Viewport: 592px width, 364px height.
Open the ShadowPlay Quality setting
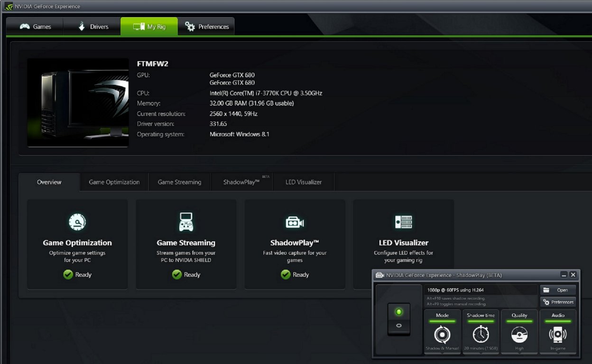point(519,331)
